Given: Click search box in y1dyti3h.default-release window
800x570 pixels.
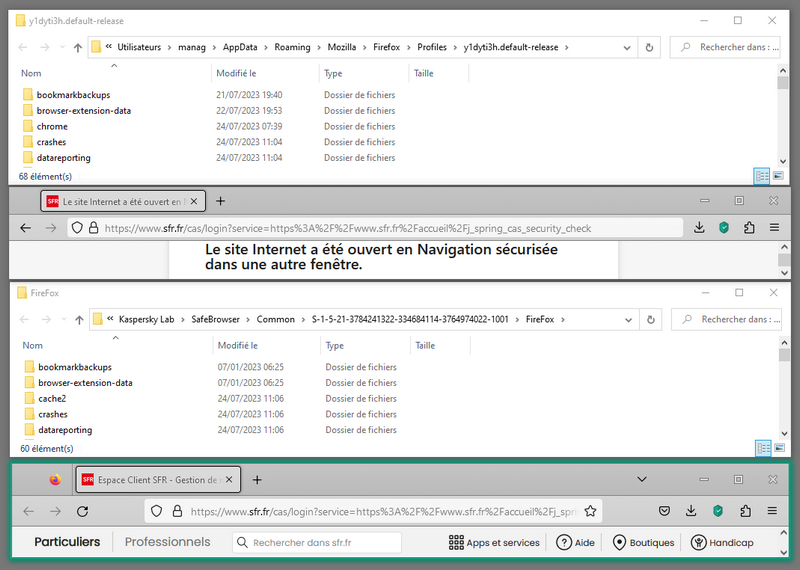Looking at the screenshot, I should pyautogui.click(x=726, y=47).
